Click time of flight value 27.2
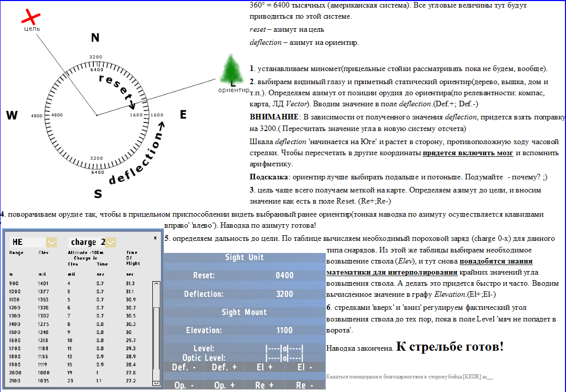Screen dimensions: 566x392 coord(131,381)
